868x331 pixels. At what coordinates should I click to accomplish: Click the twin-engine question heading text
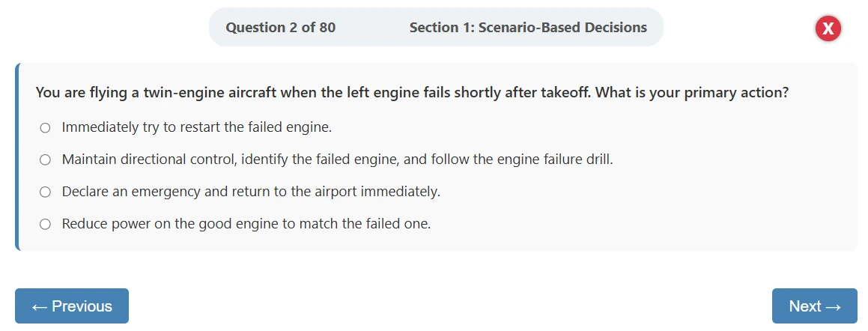click(411, 94)
